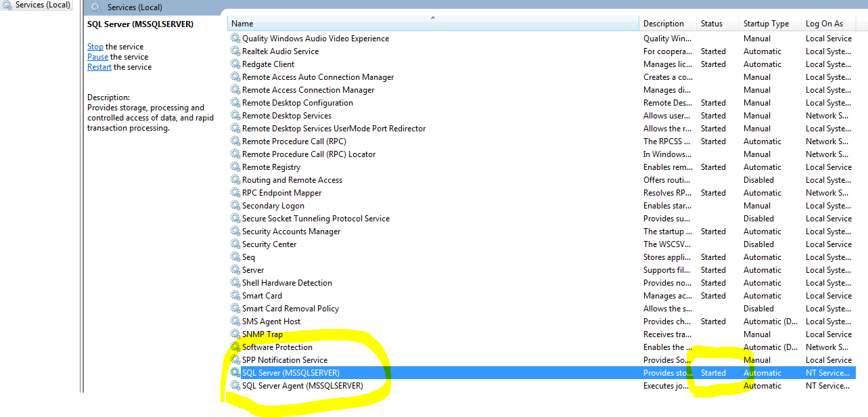Click the Software Protection service icon
868x417 pixels.
tap(236, 347)
